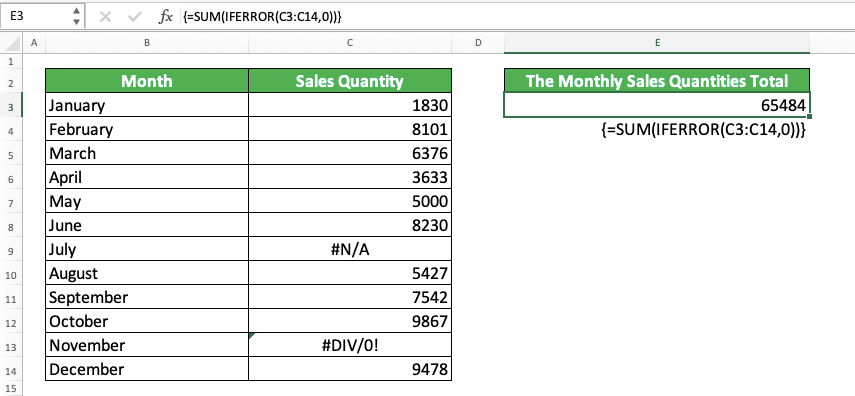855x396 pixels.
Task: Select the cell with value 5000
Action: [x=350, y=201]
